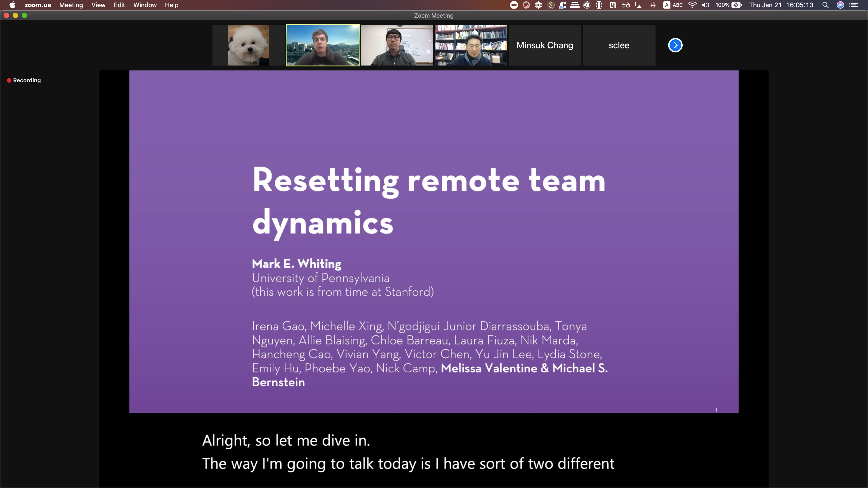
Task: Click the AirPlay display icon
Action: click(x=639, y=5)
